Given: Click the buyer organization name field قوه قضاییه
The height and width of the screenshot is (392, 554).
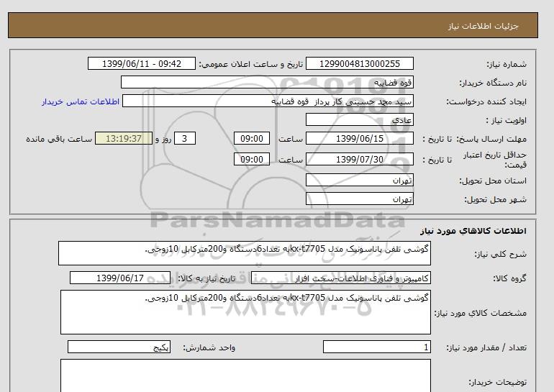Looking at the screenshot, I should (267, 82).
